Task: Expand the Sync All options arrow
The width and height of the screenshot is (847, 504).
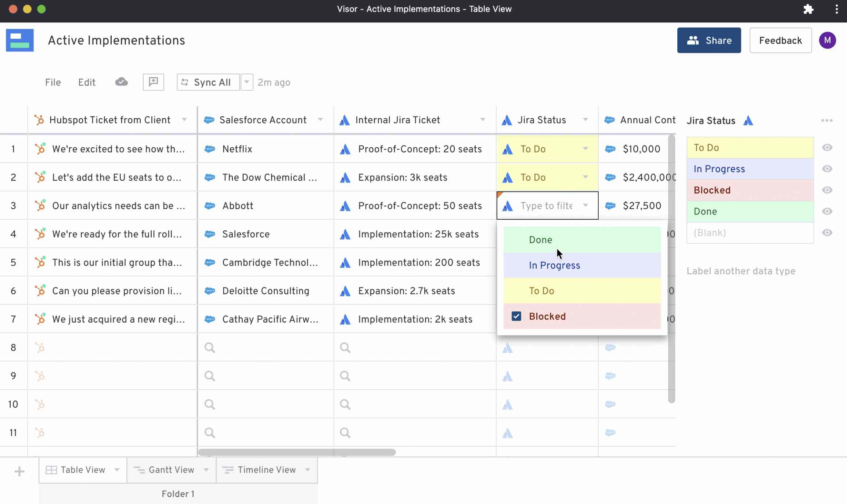Action: tap(247, 82)
